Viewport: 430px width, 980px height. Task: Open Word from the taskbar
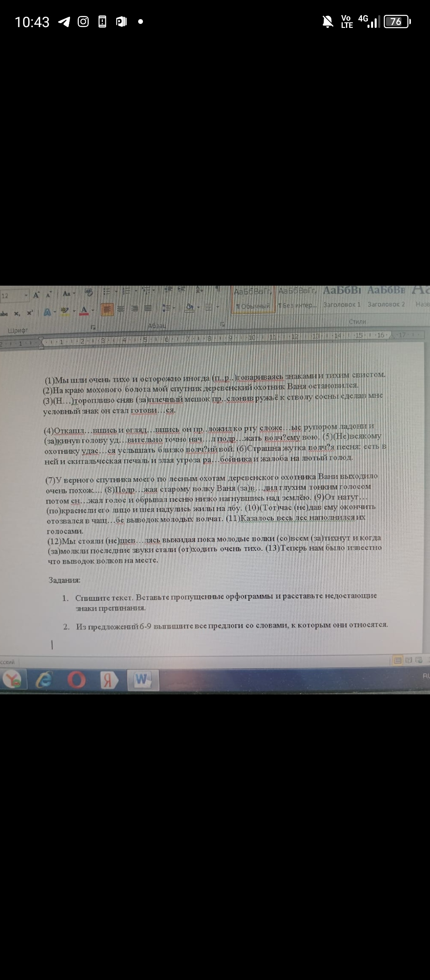143,679
